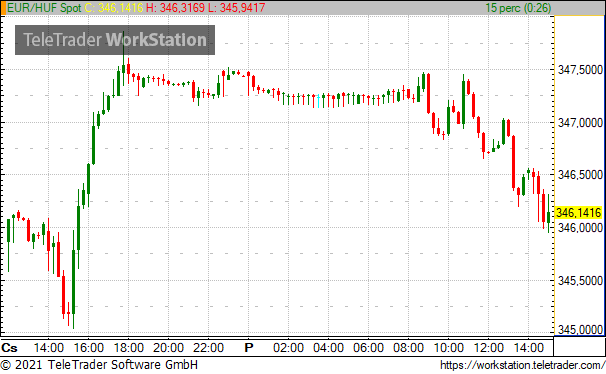The image size is (606, 374).
Task: Click the 02:00 time axis label
Action: click(x=288, y=348)
